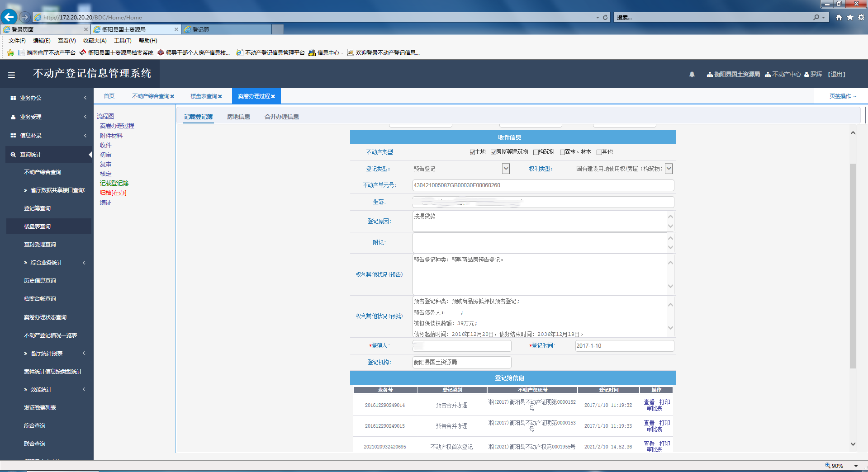Click 查看 for business 201612290249014
This screenshot has width=868, height=472.
[x=649, y=402]
